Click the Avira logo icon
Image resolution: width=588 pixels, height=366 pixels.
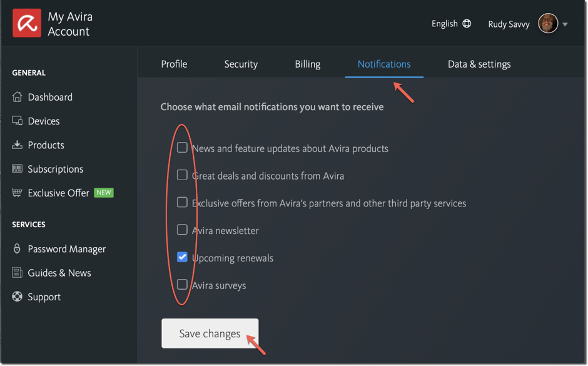[27, 24]
